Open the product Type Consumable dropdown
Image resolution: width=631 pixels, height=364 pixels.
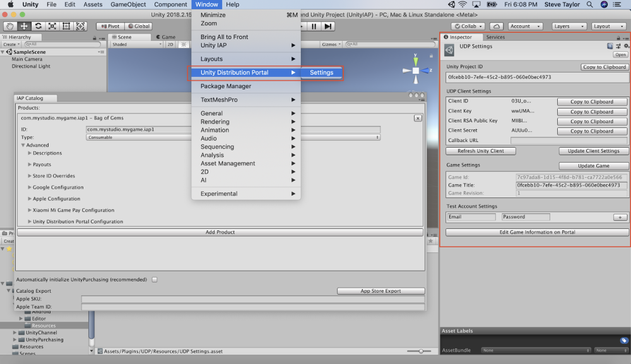point(233,137)
